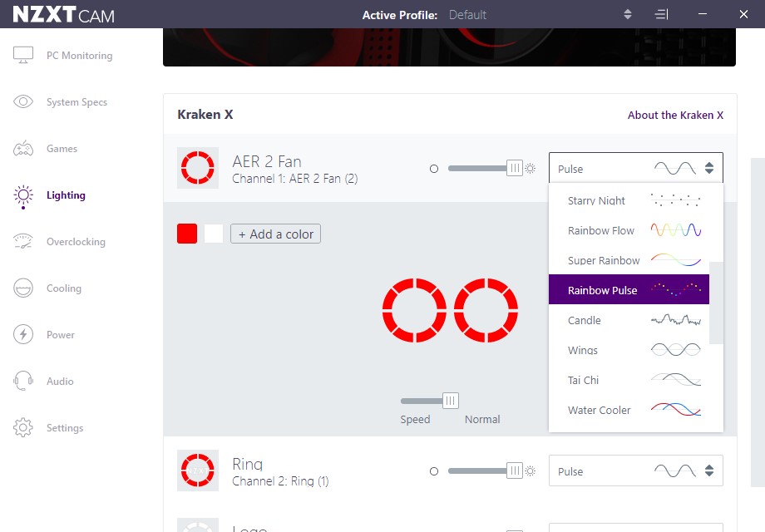Choose Starry Night lighting mode
The height and width of the screenshot is (532, 765).
coord(629,200)
